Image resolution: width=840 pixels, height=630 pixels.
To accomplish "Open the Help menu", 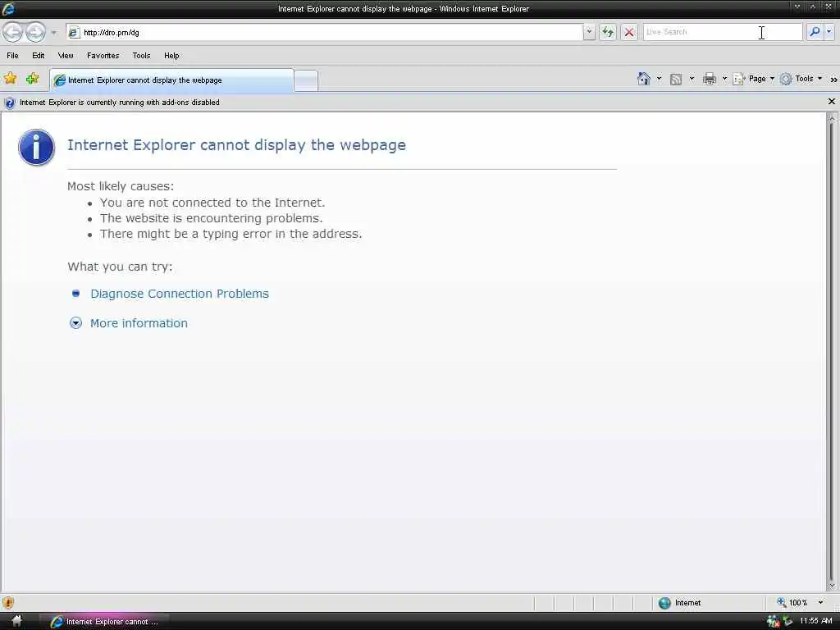I will click(171, 55).
